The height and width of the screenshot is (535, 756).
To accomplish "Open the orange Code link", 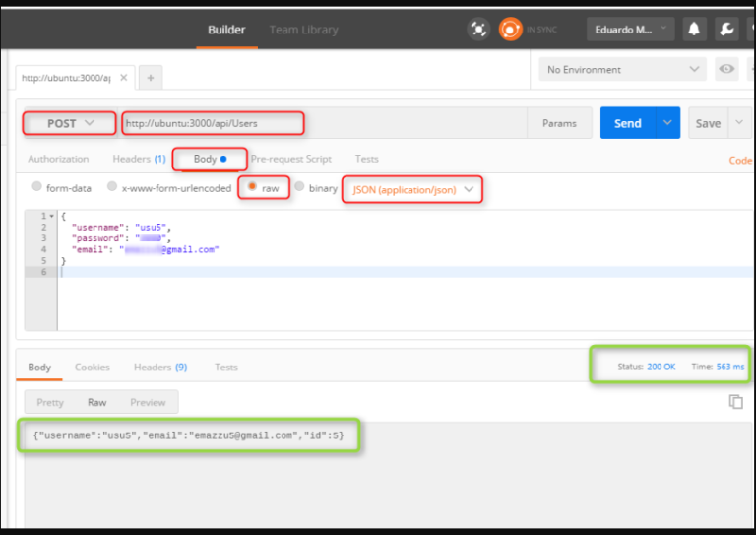I will click(x=740, y=161).
